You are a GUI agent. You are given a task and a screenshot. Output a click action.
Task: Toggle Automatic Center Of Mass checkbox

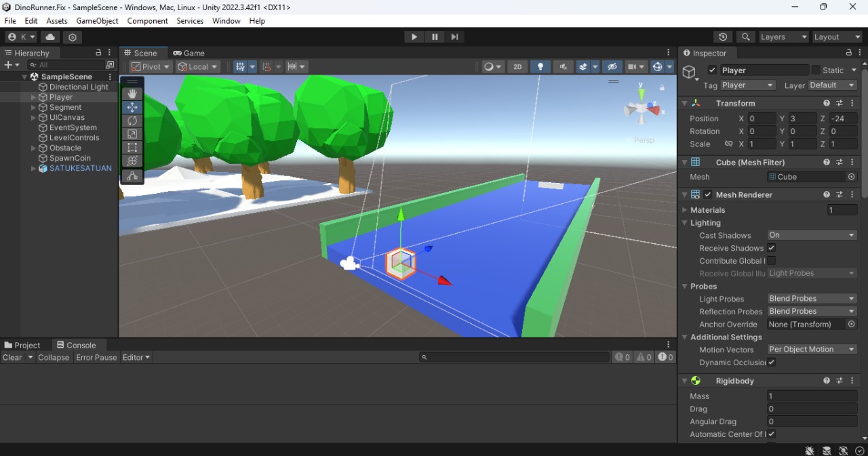(x=772, y=434)
